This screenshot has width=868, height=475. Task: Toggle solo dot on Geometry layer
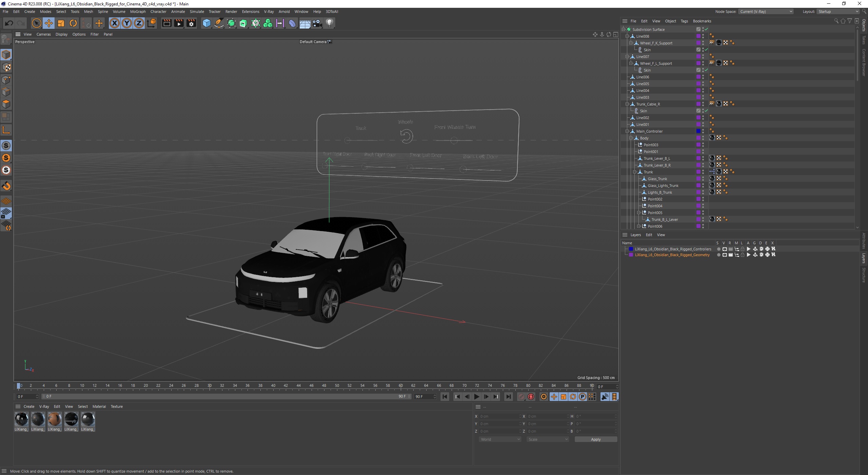coord(718,255)
